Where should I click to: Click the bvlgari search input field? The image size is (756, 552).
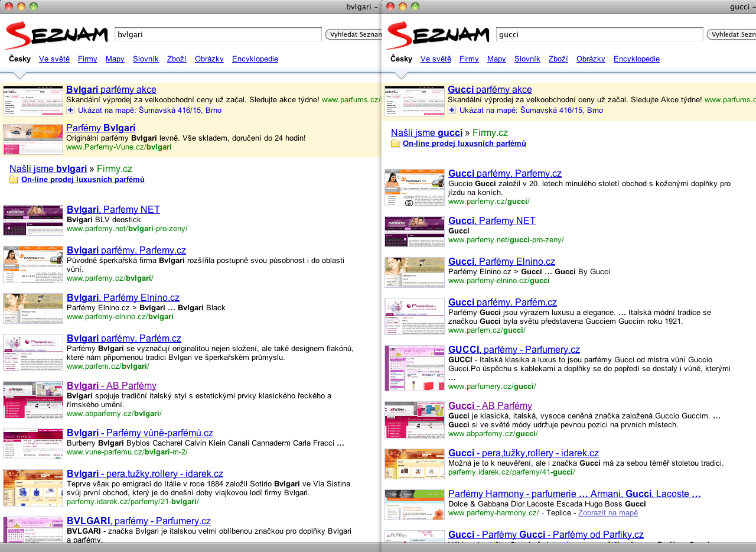click(218, 34)
